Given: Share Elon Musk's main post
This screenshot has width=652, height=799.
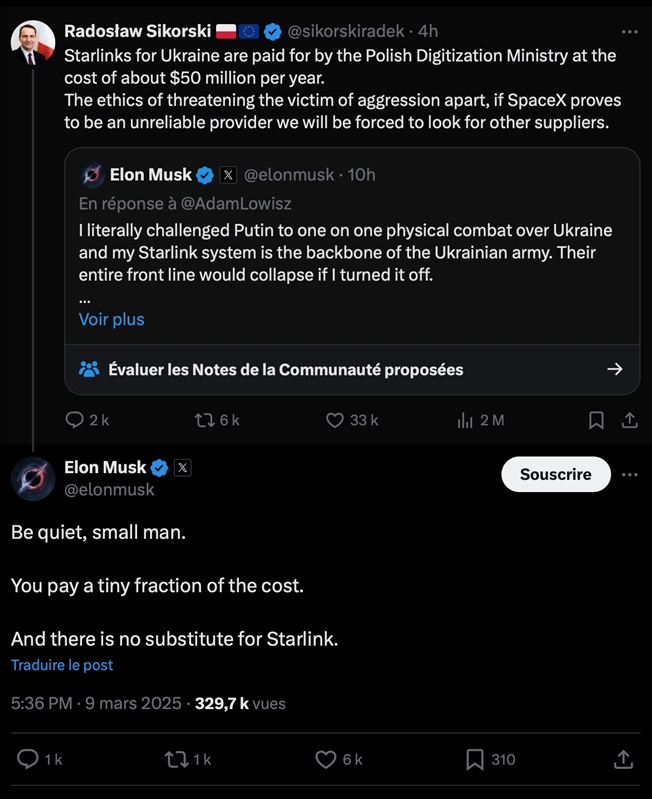Looking at the screenshot, I should (623, 760).
